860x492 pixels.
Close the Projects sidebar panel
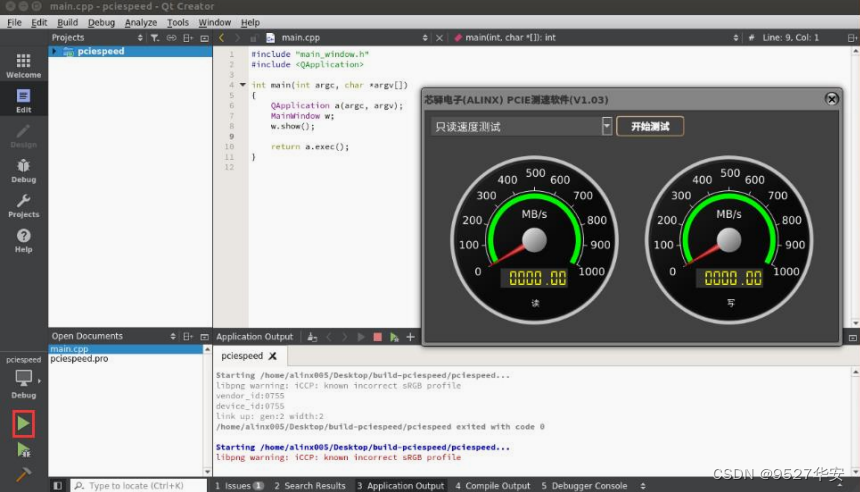click(205, 38)
